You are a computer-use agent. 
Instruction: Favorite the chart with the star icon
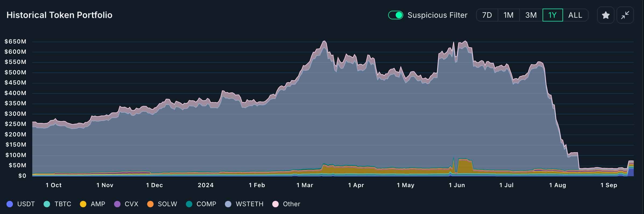(606, 15)
